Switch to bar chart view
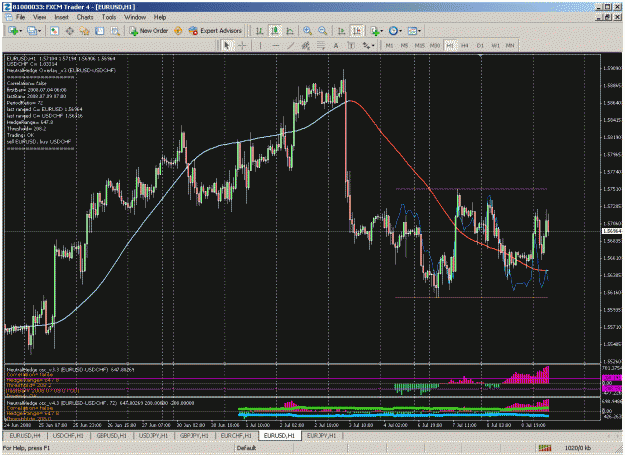 pyautogui.click(x=259, y=31)
